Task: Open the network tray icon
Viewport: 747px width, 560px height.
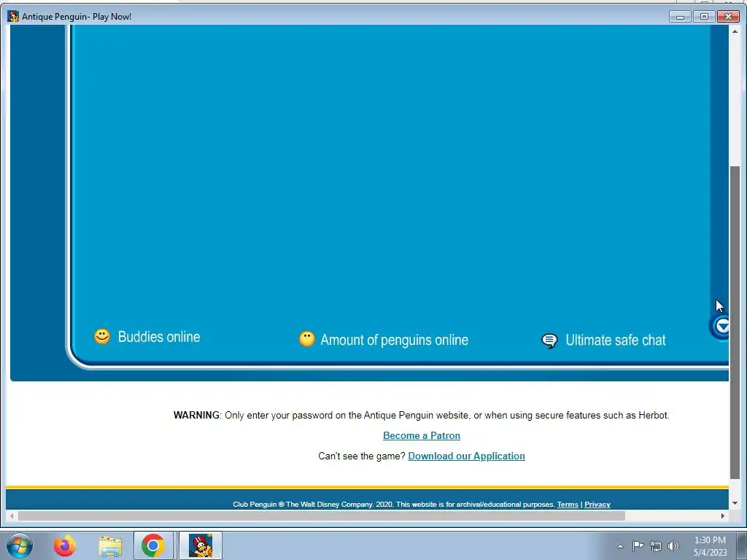Action: click(656, 545)
